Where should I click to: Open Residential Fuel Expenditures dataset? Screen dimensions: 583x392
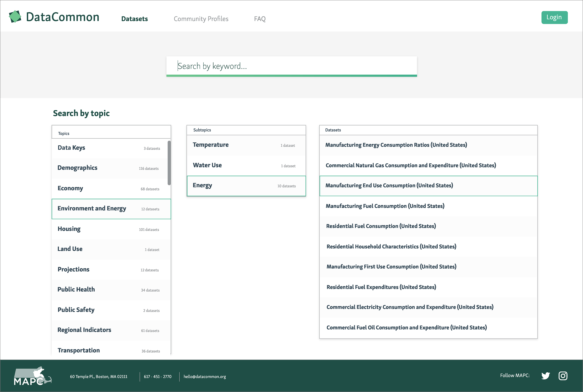tap(381, 287)
